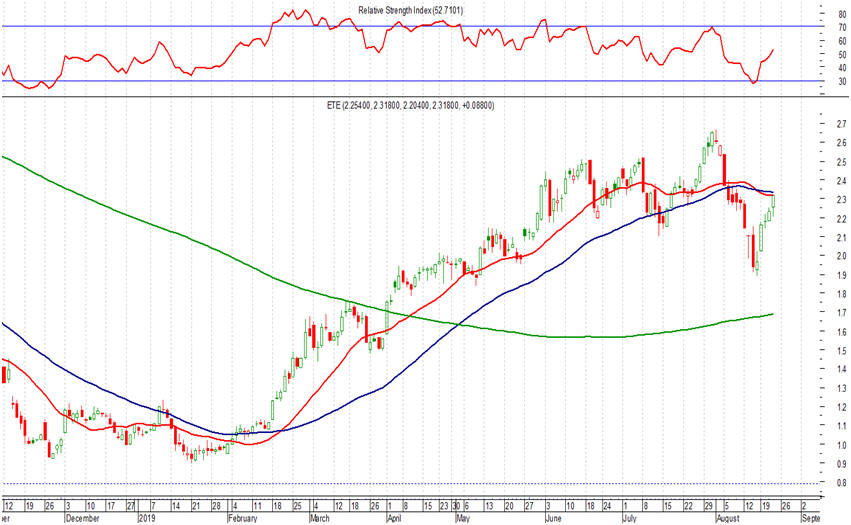The width and height of the screenshot is (851, 525).
Task: Select the 60 value on RSI axis
Action: coord(842,41)
